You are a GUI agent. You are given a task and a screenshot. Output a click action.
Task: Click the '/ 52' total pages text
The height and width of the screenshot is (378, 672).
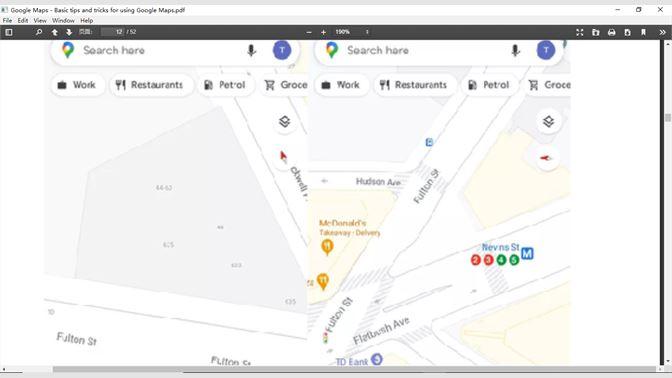131,32
